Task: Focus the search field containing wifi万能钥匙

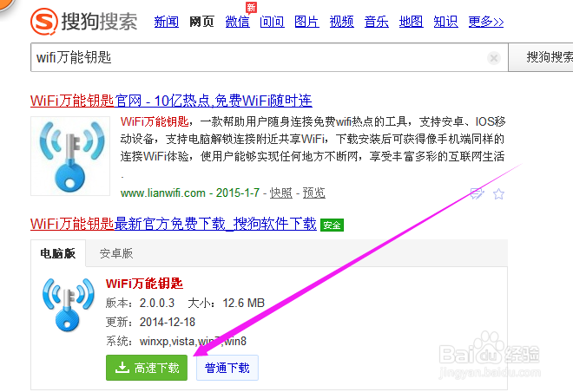Action: [269, 57]
